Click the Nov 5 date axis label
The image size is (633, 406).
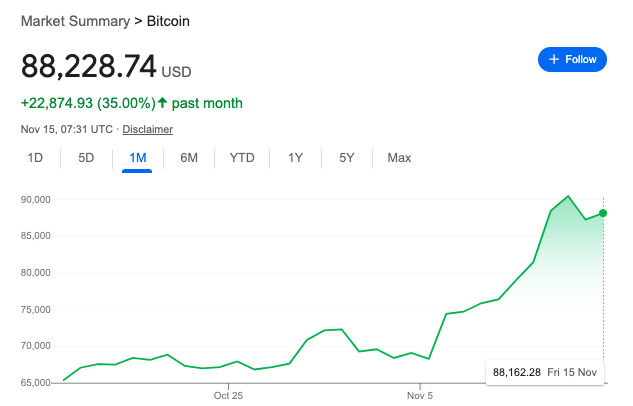pyautogui.click(x=421, y=395)
